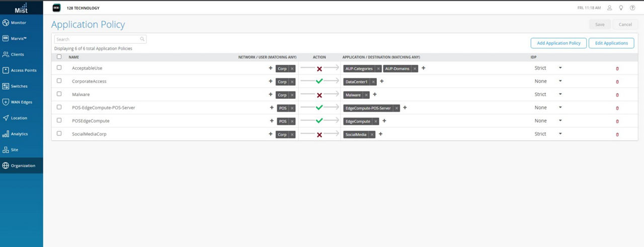Image resolution: width=644 pixels, height=247 pixels.
Task: Add network to the Malware policy row
Action: click(x=271, y=95)
